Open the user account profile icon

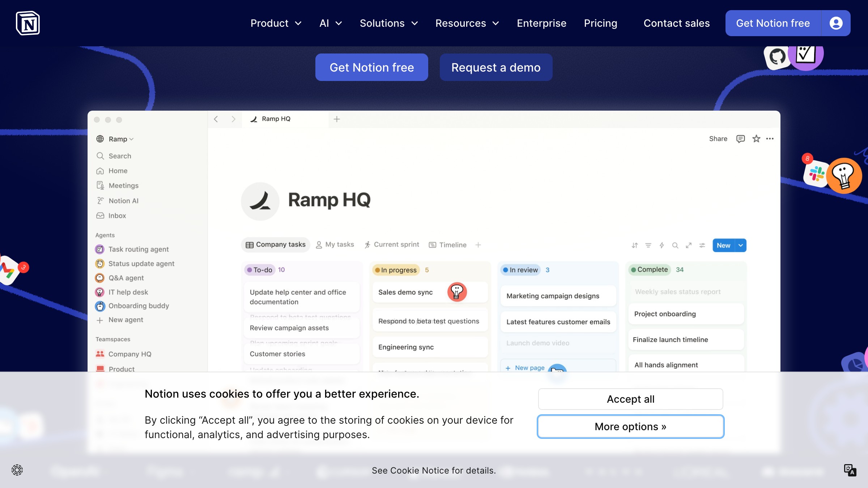836,23
